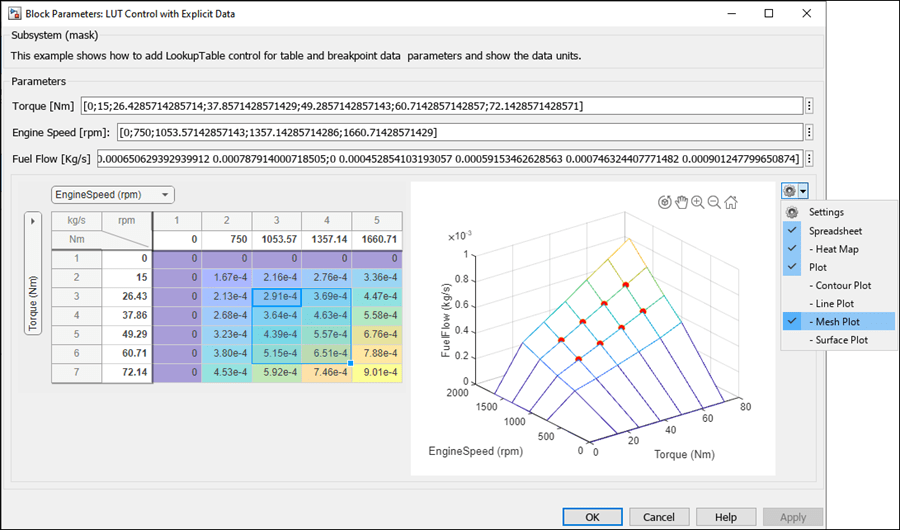Open the Torque [Nm] field options menu
The width and height of the screenshot is (900, 530).
(x=810, y=107)
